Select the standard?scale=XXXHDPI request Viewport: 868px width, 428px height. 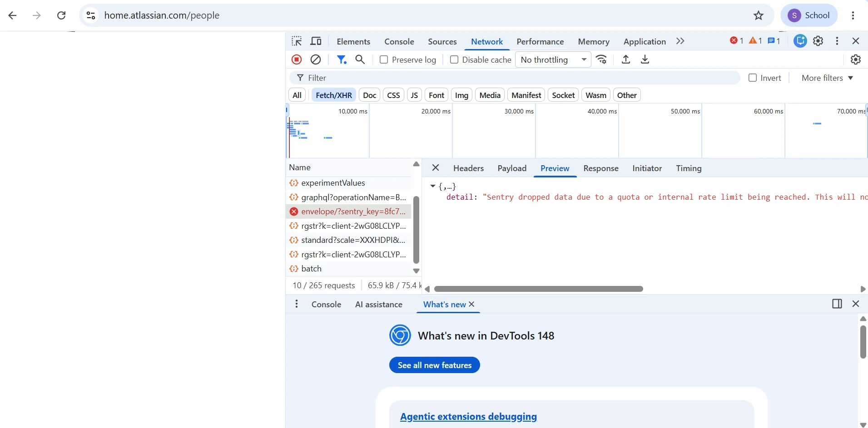pos(349,240)
